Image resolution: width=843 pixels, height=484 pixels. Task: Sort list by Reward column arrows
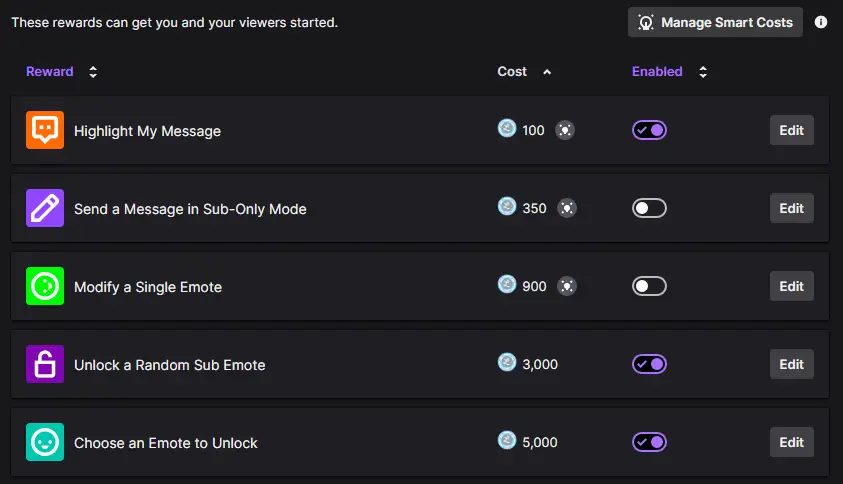93,72
